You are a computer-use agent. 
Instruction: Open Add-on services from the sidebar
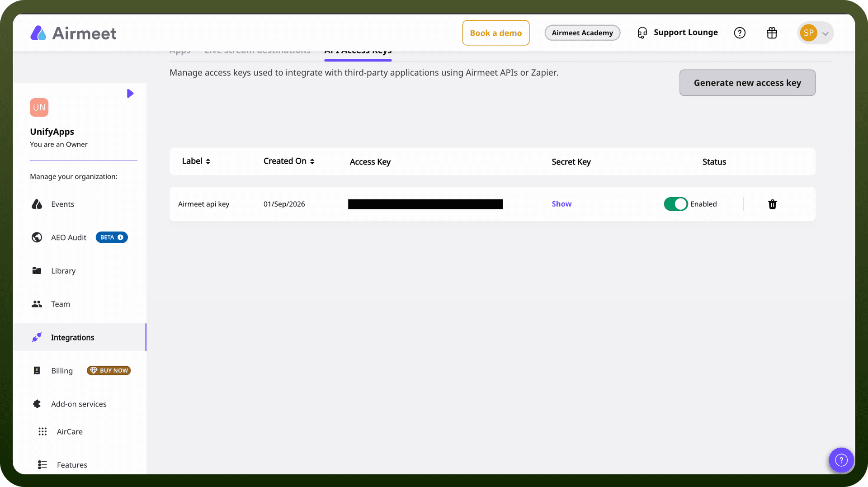pyautogui.click(x=79, y=404)
